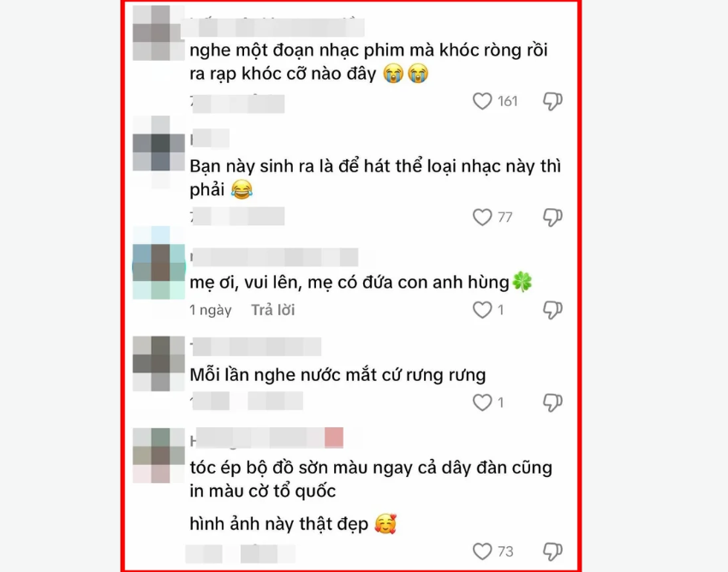Like the comment with 73 likes
Image resolution: width=728 pixels, height=572 pixels.
pos(482,551)
